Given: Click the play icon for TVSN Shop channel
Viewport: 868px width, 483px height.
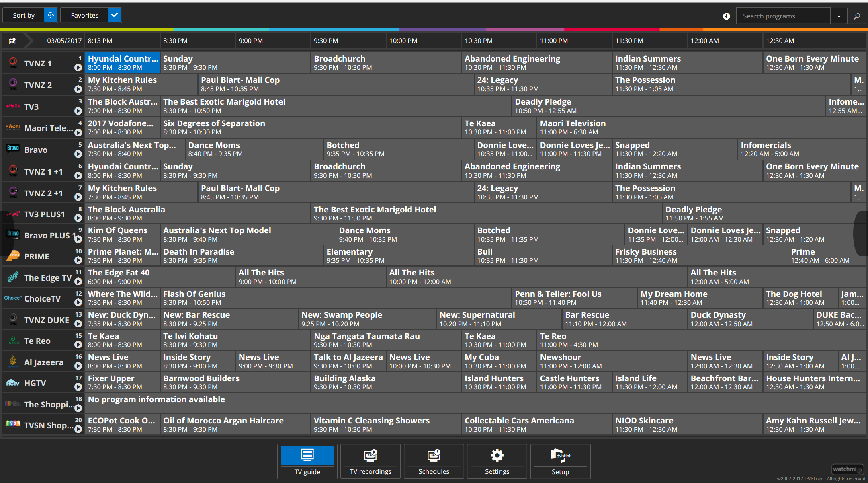Looking at the screenshot, I should coord(78,429).
